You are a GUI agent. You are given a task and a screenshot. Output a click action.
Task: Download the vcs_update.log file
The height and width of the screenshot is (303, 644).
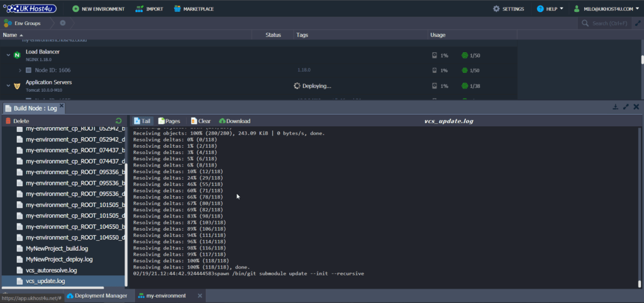pyautogui.click(x=235, y=121)
